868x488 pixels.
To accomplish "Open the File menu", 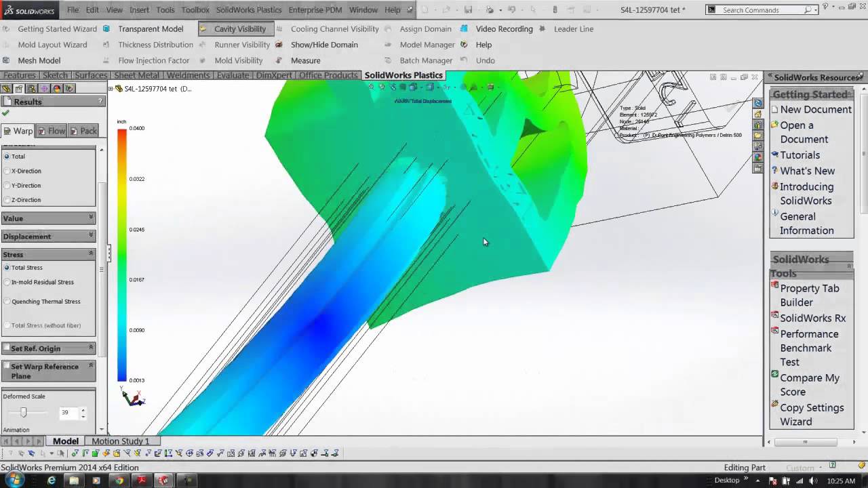I will click(73, 10).
